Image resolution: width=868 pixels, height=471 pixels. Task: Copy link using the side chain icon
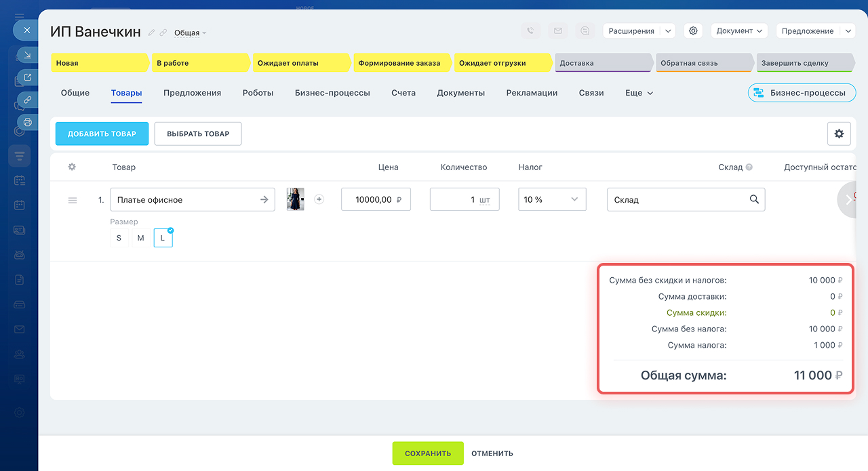[28, 100]
